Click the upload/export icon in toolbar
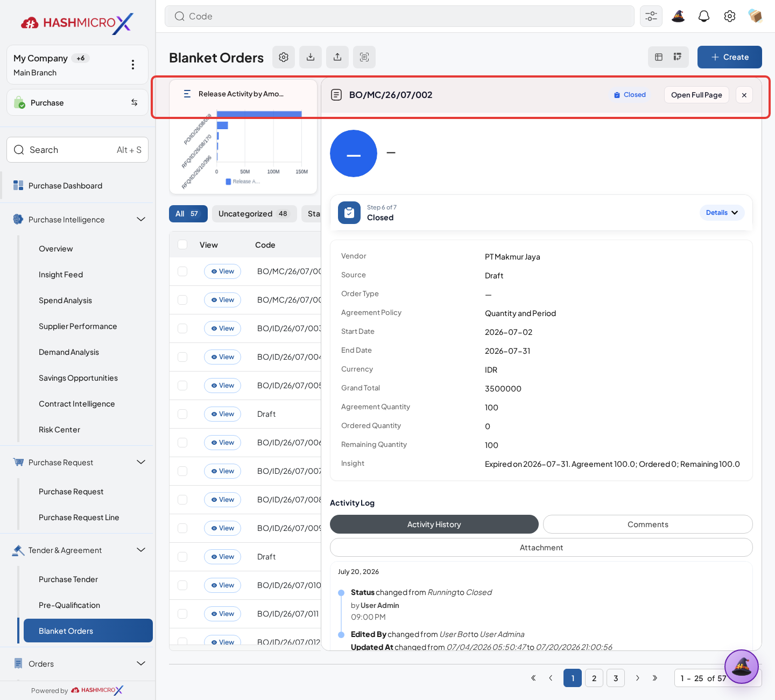 (x=337, y=57)
